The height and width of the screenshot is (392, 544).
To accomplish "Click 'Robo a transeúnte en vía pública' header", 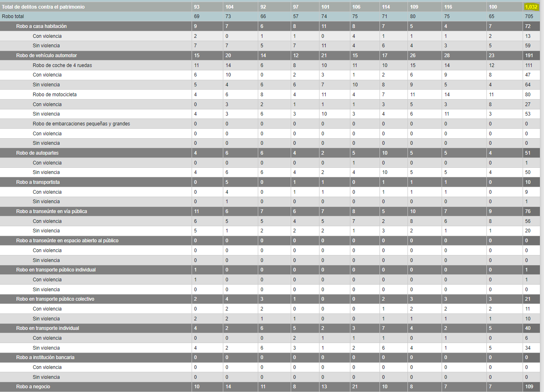I will pyautogui.click(x=51, y=211).
